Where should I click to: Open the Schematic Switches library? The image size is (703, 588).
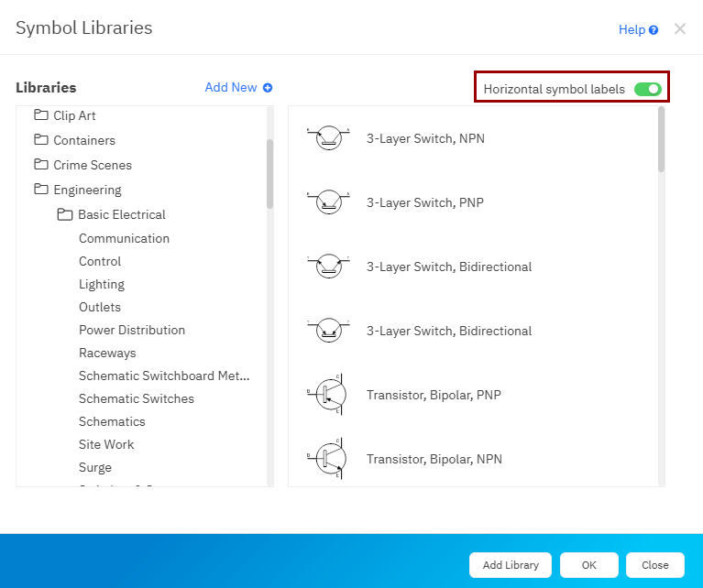click(x=136, y=398)
